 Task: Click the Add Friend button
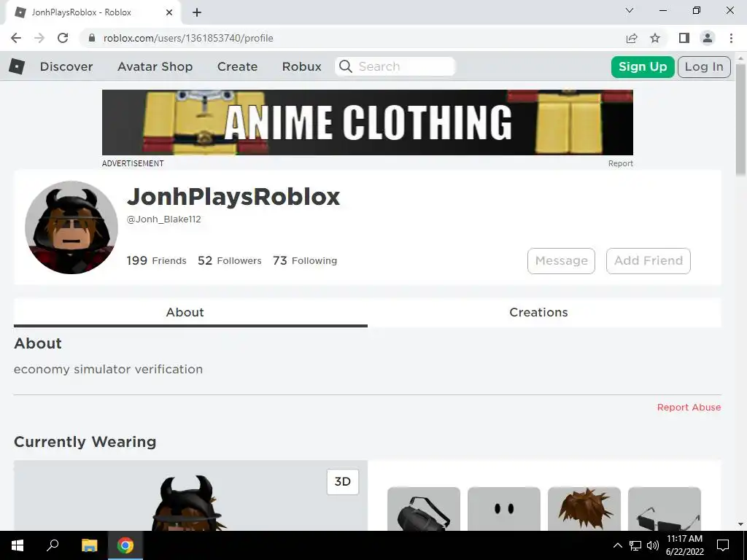pos(649,260)
